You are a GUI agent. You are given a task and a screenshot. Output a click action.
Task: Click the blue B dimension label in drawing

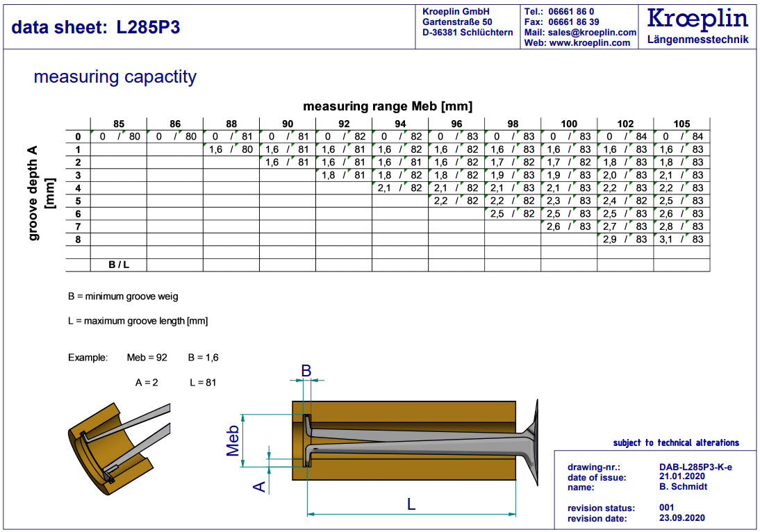pos(306,371)
